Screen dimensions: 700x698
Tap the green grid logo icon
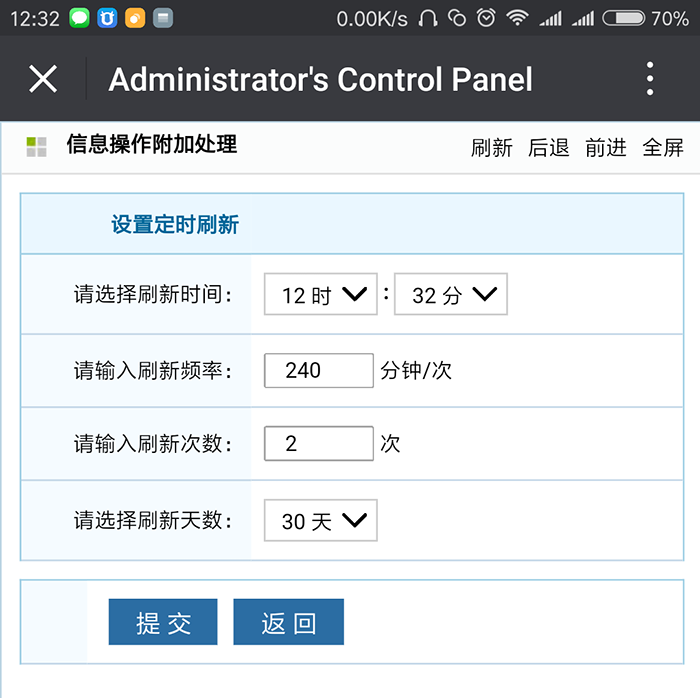pos(36,147)
